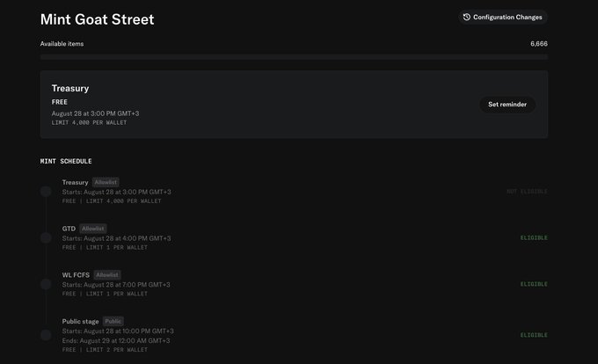Click WL FCFS row FREE | LIMIT 1 PER WALLET
Image resolution: width=598 pixels, height=364 pixels.
click(105, 294)
